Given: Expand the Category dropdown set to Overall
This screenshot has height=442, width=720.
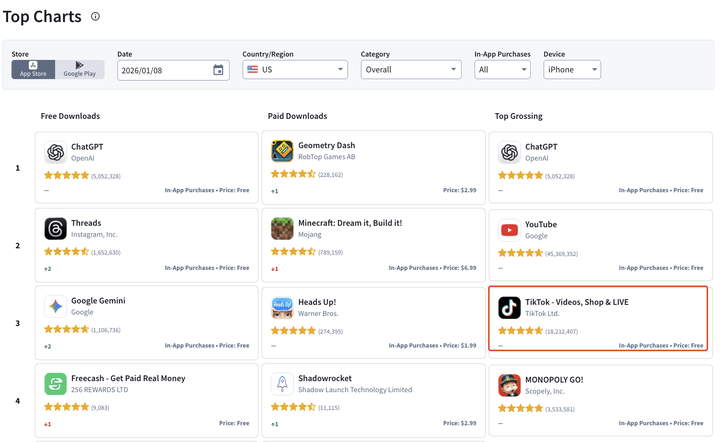Looking at the screenshot, I should tap(410, 70).
